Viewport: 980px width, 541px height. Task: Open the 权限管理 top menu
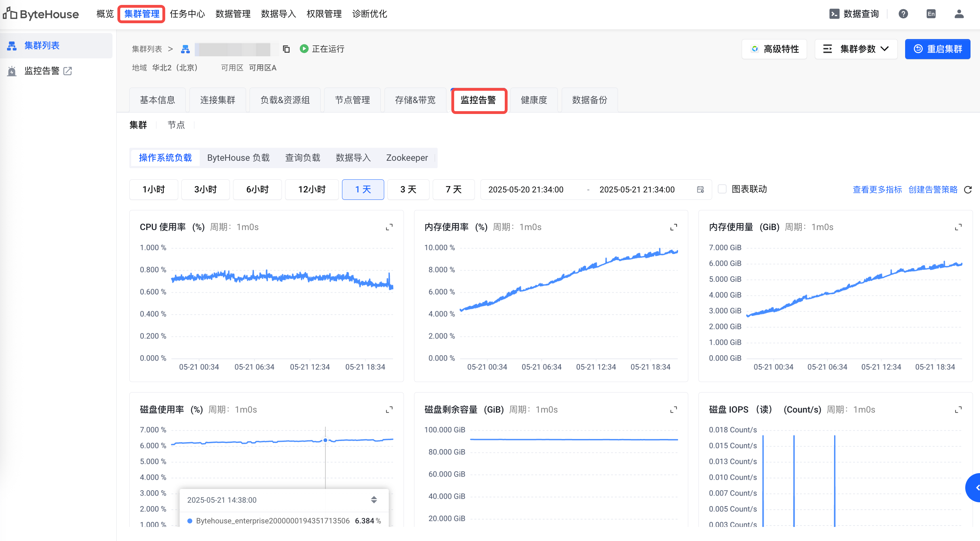tap(324, 14)
